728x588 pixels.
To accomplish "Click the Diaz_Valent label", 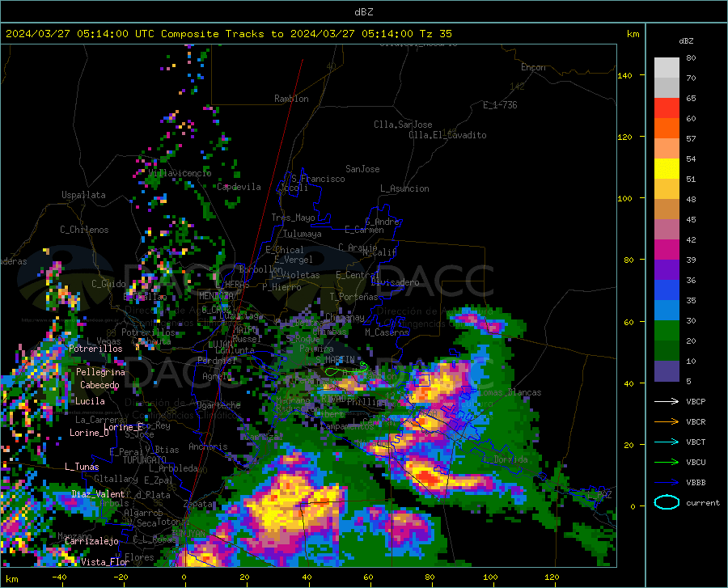I will coord(98,494).
